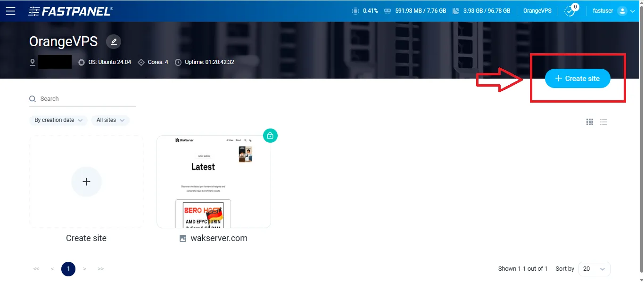Open the hamburger navigation menu

click(x=11, y=11)
